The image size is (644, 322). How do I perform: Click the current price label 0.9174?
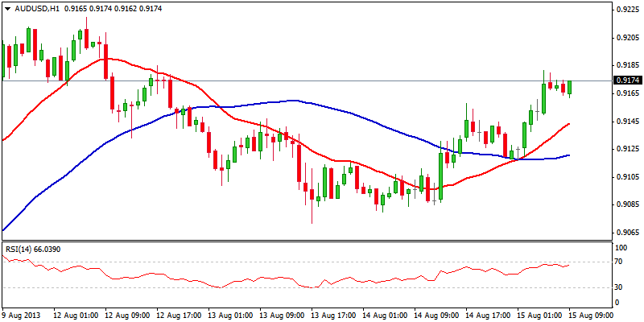[626, 80]
